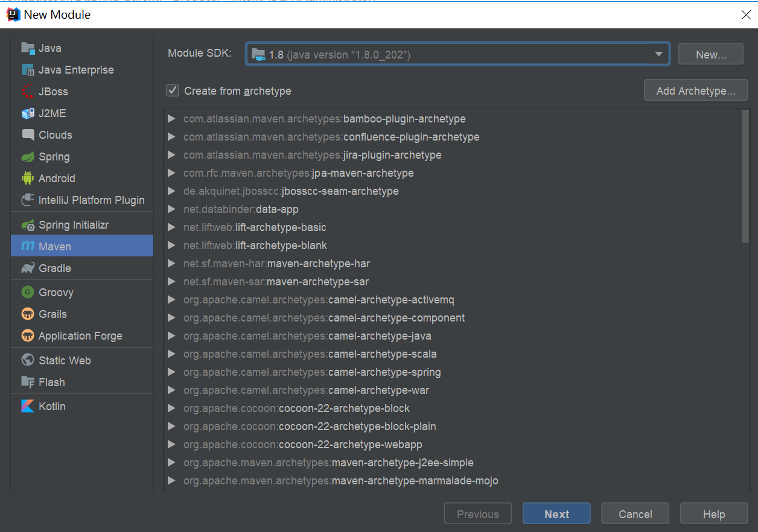Expand the jira-plugin-archetype node
758x532 pixels.
[171, 155]
